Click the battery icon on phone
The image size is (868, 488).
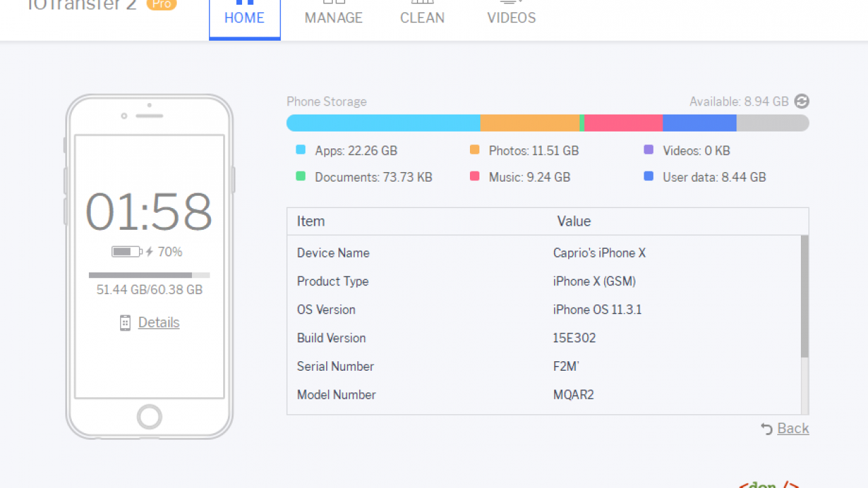pos(127,252)
